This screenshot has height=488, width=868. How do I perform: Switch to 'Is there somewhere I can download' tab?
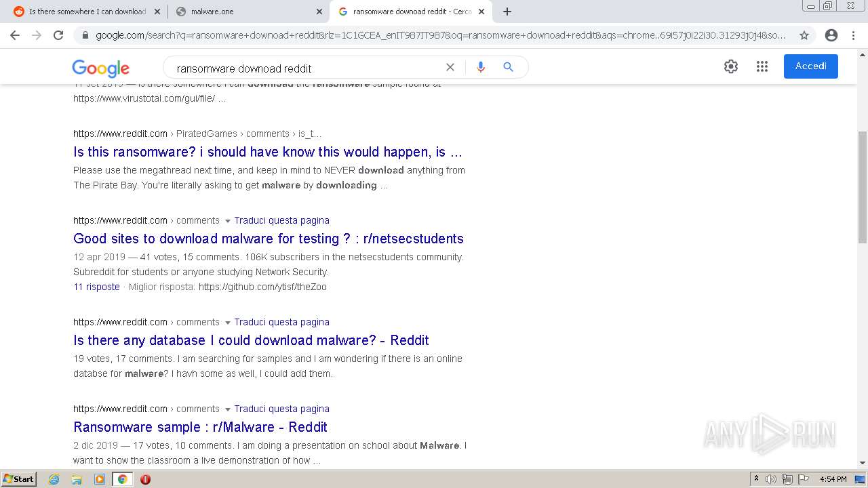coord(87,12)
